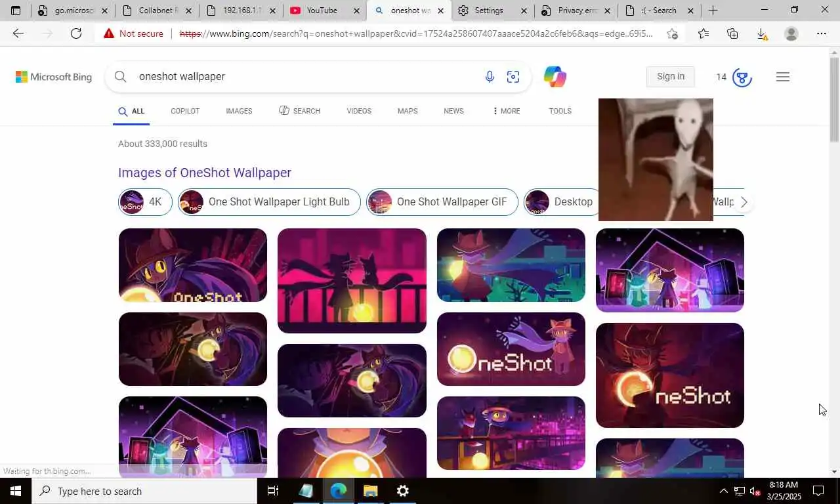The height and width of the screenshot is (504, 840).
Task: Open the large OneShot logo scarf thumbnail
Action: (x=511, y=349)
